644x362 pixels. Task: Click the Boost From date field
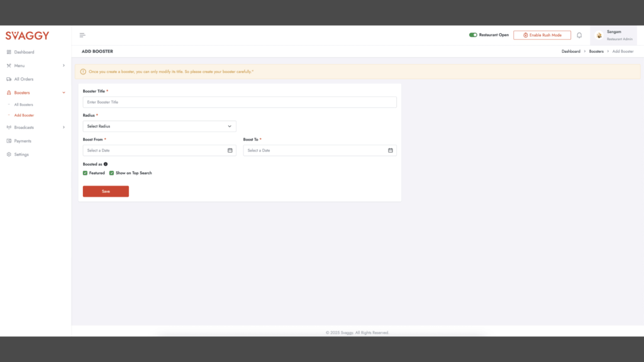(159, 150)
